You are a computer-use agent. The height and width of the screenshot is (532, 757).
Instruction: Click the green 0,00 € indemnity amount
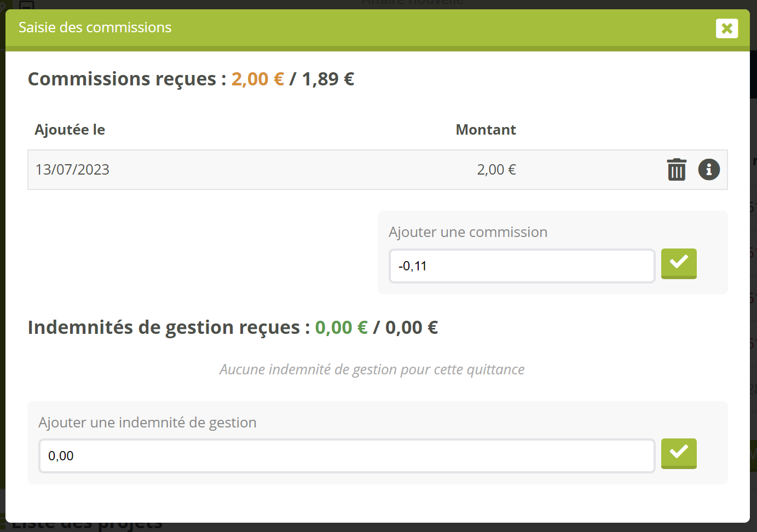point(341,327)
